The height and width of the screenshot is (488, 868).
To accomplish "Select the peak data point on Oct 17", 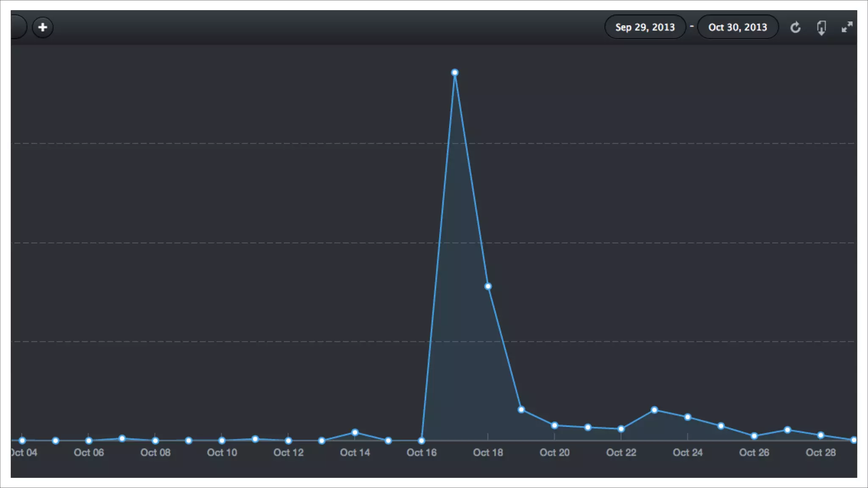I will click(455, 72).
